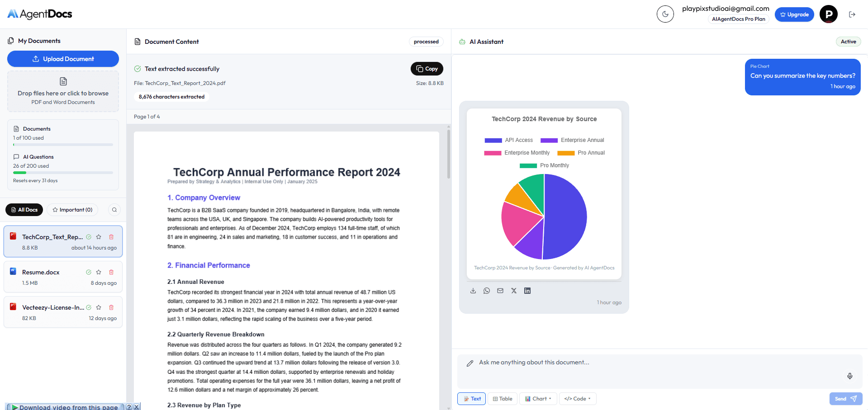The height and width of the screenshot is (410, 868).
Task: Click the user chat message bubble
Action: pos(802,77)
